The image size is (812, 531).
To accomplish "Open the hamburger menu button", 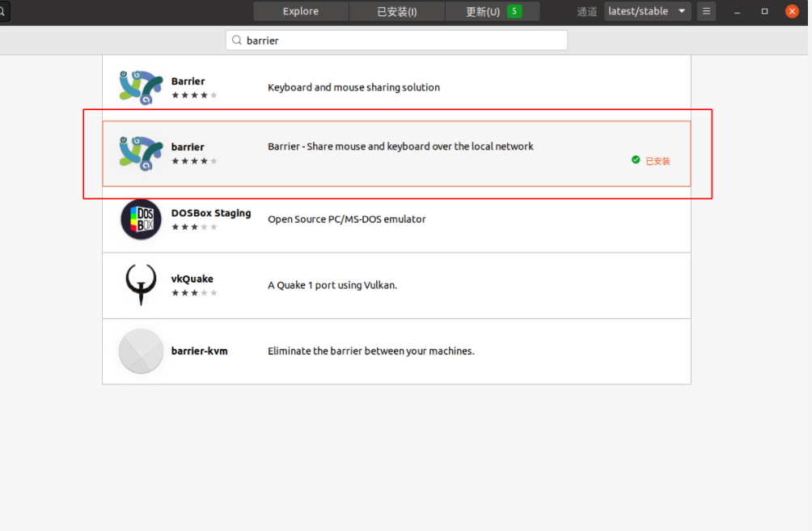I will [706, 11].
